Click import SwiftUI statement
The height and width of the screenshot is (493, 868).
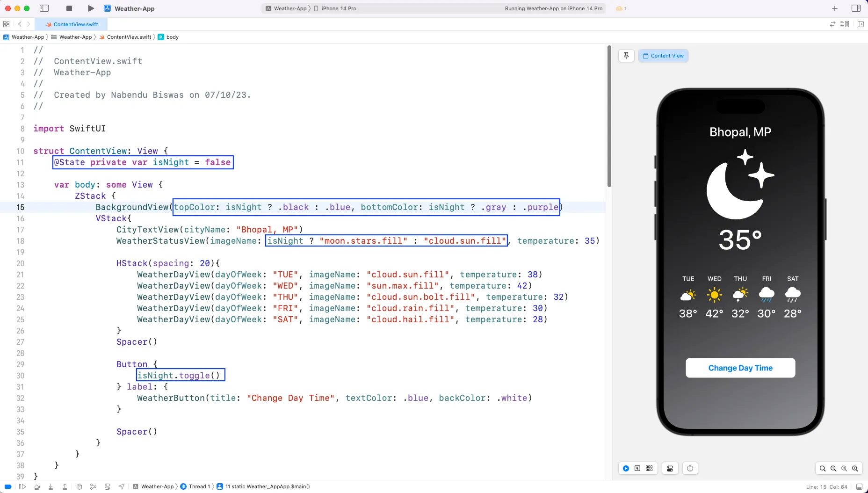(69, 129)
